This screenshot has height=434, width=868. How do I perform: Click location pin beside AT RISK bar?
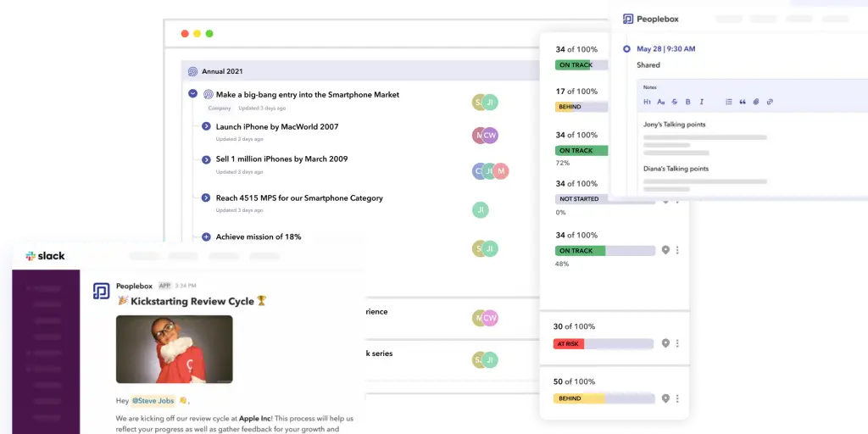(665, 343)
